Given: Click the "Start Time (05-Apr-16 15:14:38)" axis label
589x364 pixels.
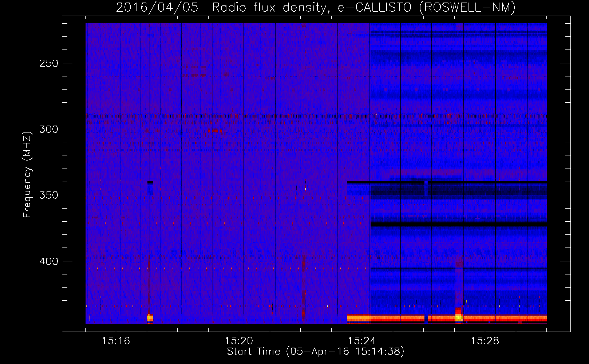Looking at the screenshot, I should (316, 352).
